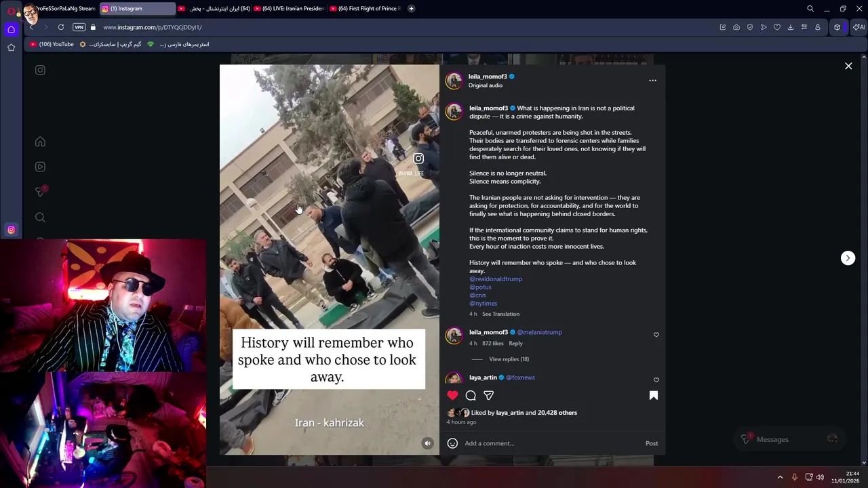868x488 pixels.
Task: Like the laya_artin @foxnews comment
Action: (656, 380)
